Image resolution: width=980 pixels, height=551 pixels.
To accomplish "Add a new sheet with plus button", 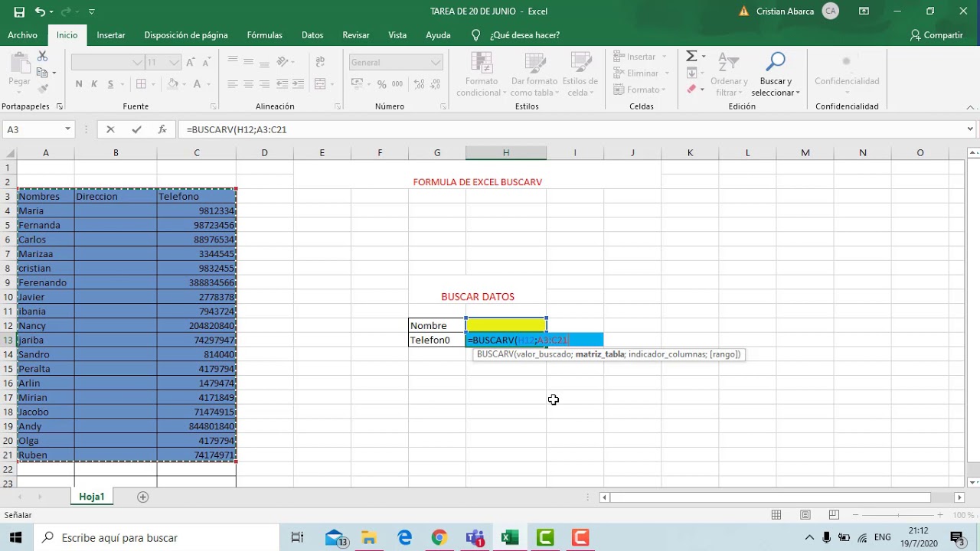I will click(142, 497).
